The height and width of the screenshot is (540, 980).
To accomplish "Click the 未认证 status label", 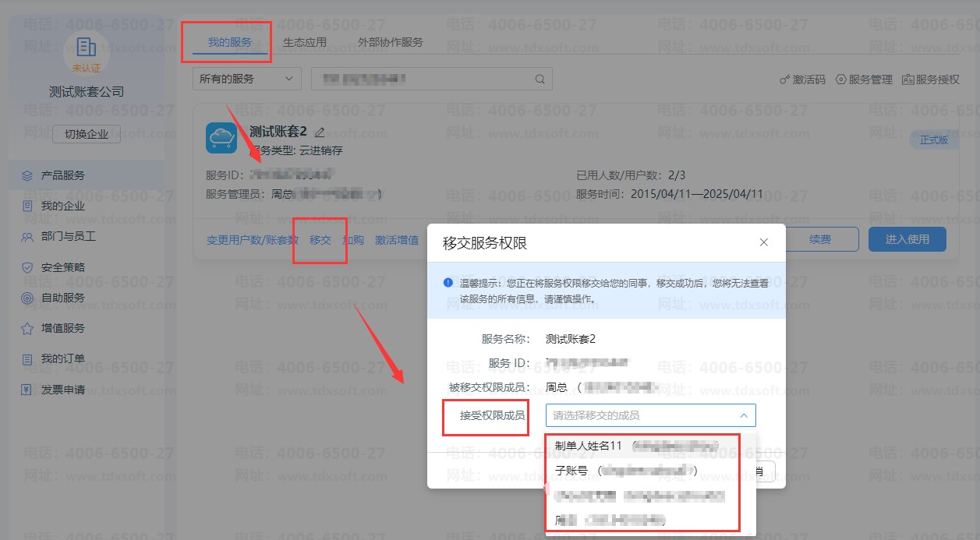I will point(87,68).
